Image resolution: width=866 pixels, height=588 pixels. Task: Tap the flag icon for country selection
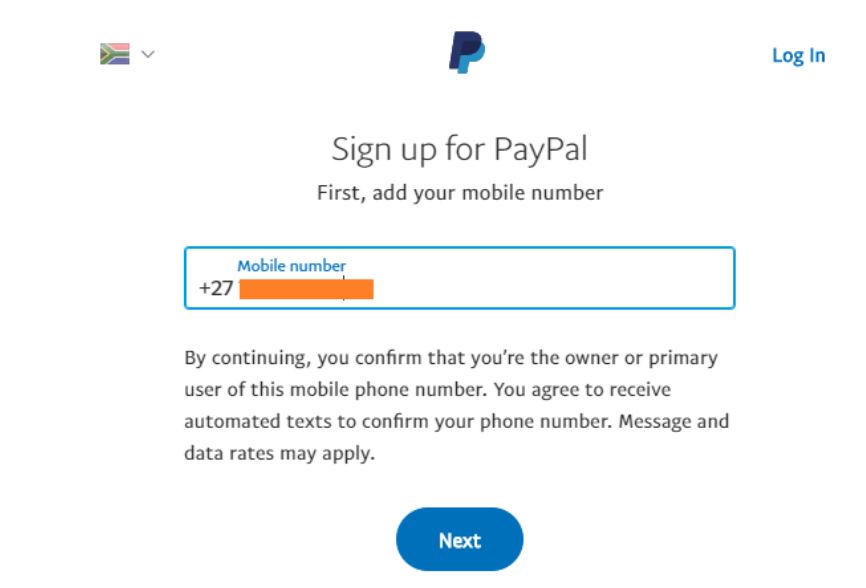click(113, 54)
